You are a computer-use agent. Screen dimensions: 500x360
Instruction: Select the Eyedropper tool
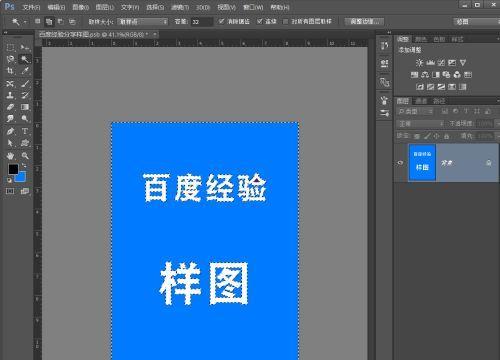(25, 71)
